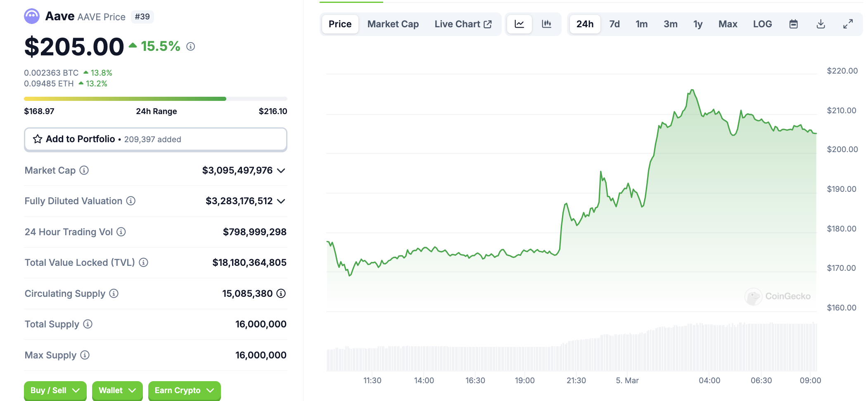Expand Market Cap value chevron
This screenshot has width=868, height=401.
coord(281,171)
